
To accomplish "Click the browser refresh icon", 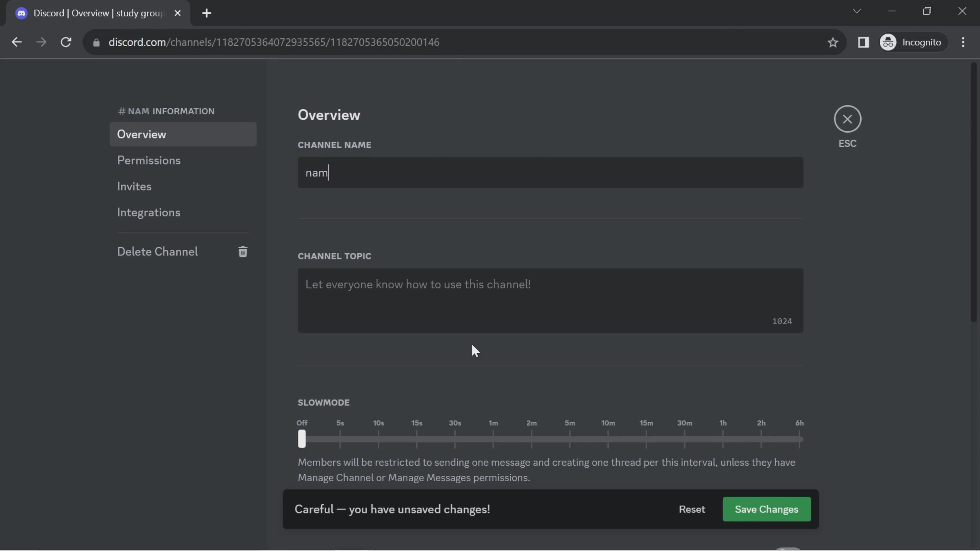I will [65, 42].
